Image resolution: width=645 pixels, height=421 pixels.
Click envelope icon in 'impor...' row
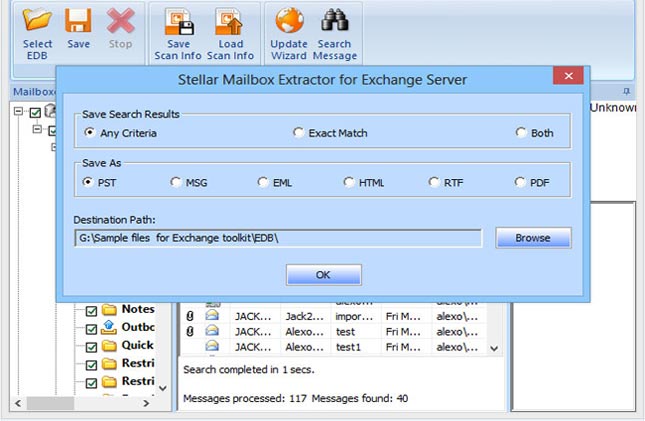(212, 316)
